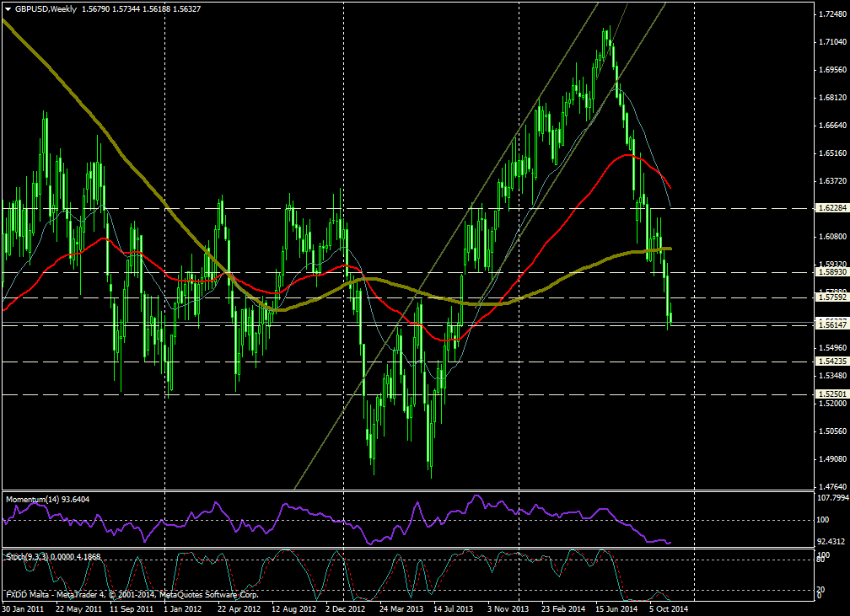Click the 107.7994 Momentum scale value

[831, 498]
